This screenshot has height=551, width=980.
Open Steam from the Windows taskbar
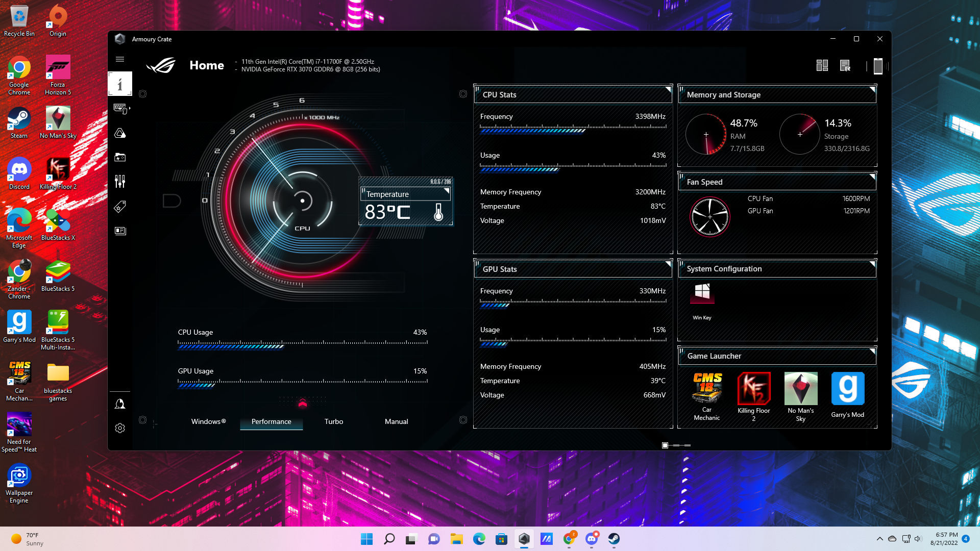coord(614,539)
